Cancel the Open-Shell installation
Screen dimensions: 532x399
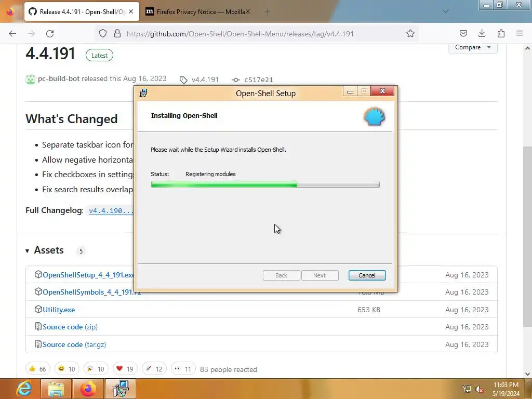tap(367, 275)
